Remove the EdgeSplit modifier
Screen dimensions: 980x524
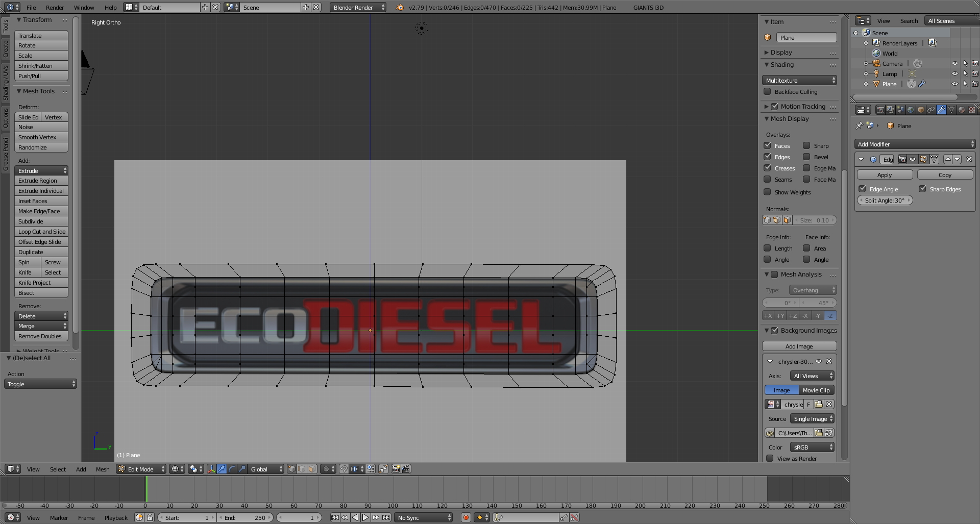(x=969, y=159)
